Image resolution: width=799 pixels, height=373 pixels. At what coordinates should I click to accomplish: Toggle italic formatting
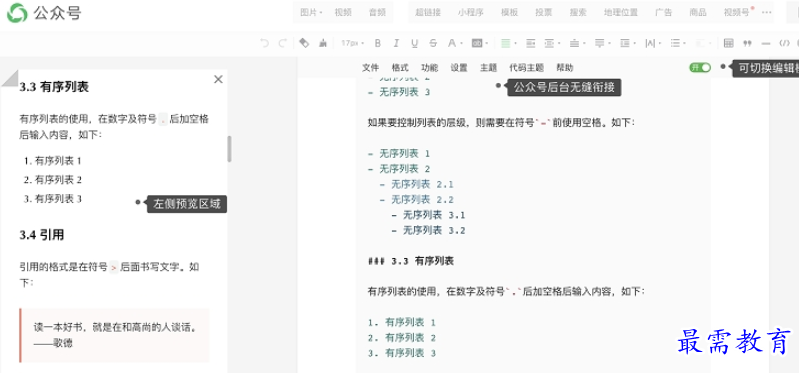[396, 43]
